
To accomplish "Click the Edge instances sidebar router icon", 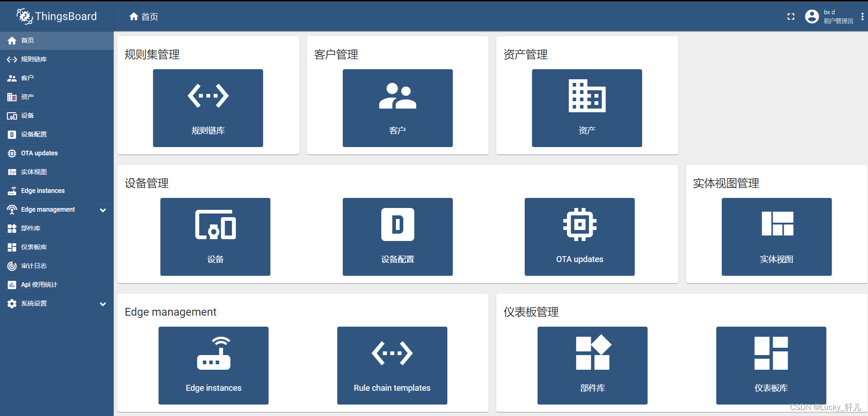I will pos(12,191).
